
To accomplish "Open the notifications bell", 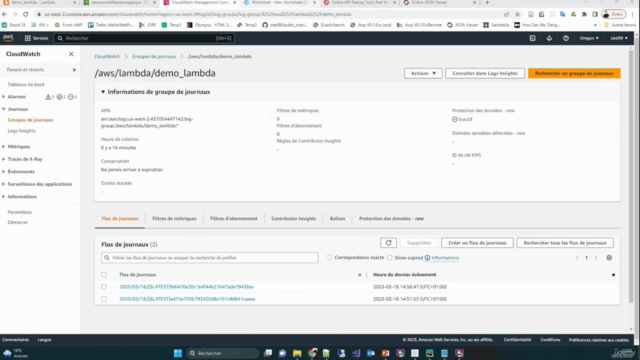I will coord(549,38).
